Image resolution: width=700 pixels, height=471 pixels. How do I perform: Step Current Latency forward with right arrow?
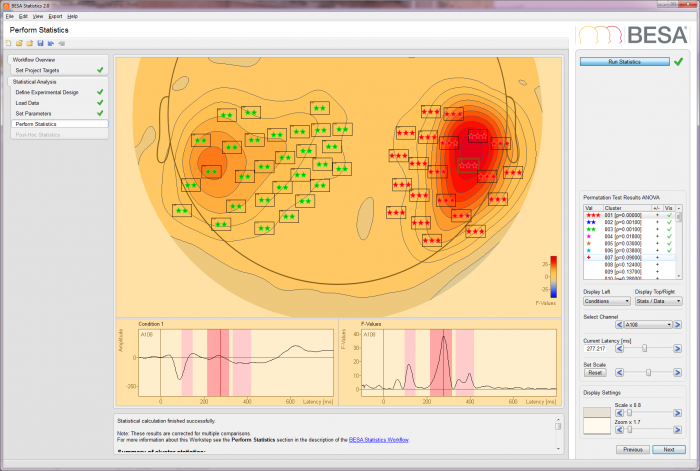pos(677,348)
